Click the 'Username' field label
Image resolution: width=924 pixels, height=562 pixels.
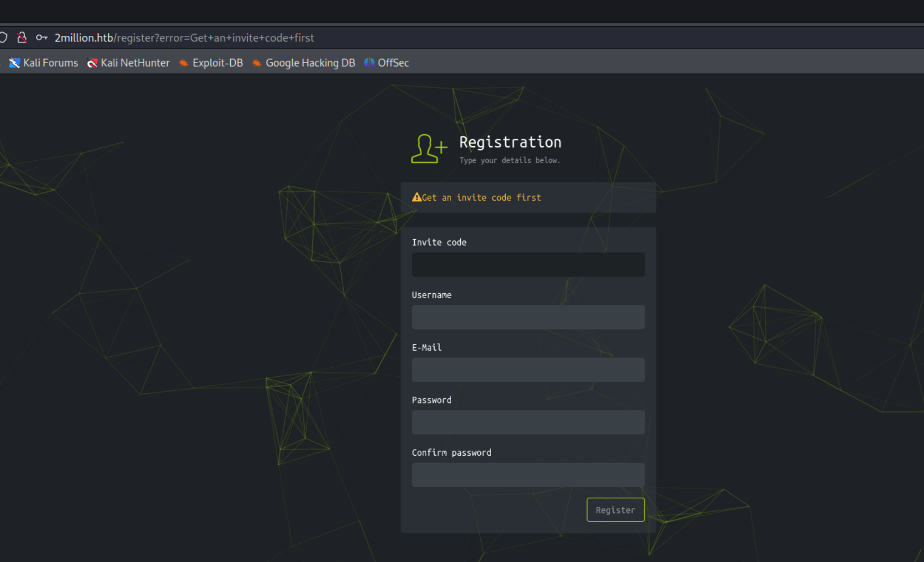[x=432, y=295]
